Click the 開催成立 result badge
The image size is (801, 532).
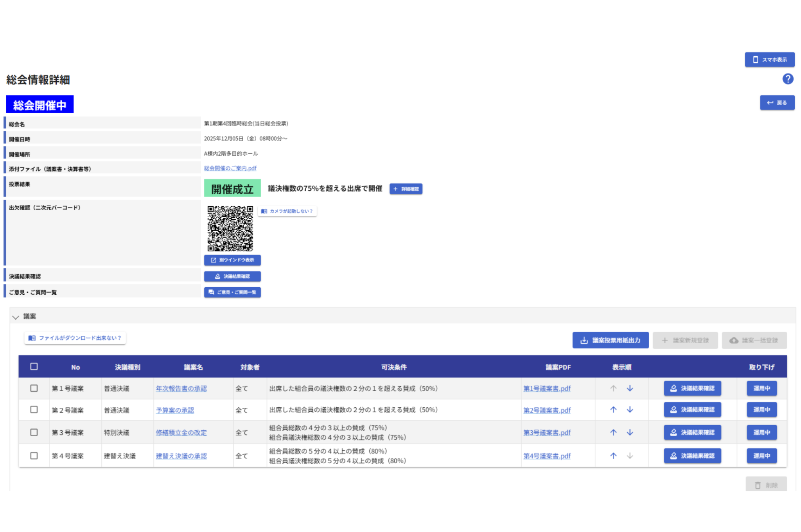pyautogui.click(x=232, y=188)
